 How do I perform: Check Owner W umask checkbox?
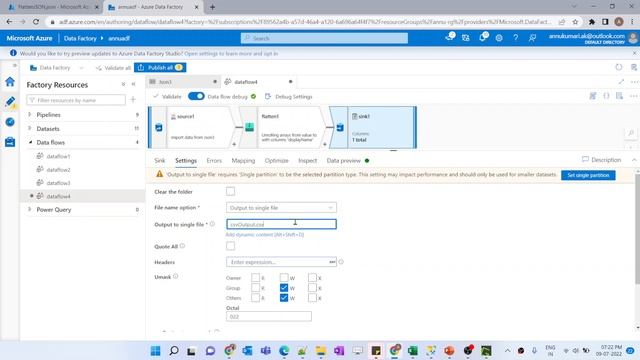click(x=284, y=278)
